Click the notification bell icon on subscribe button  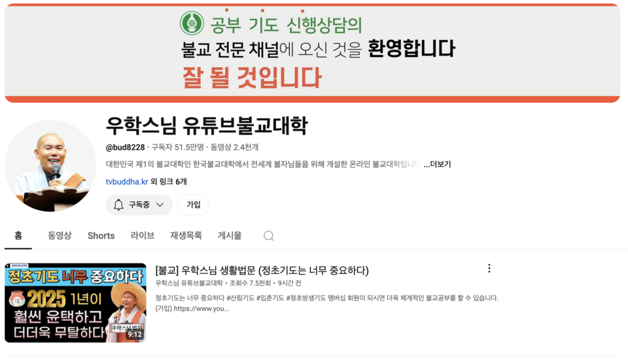click(x=118, y=205)
